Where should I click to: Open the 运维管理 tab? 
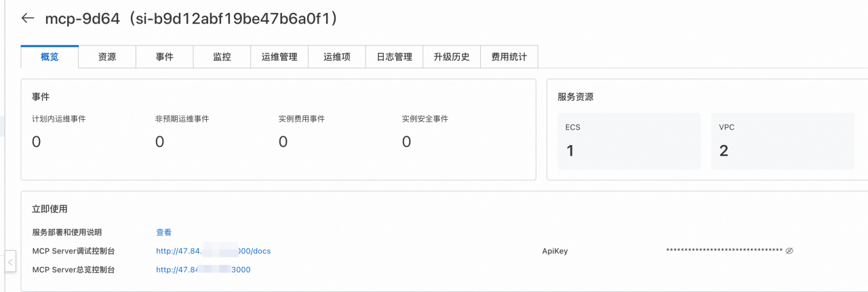tap(279, 57)
